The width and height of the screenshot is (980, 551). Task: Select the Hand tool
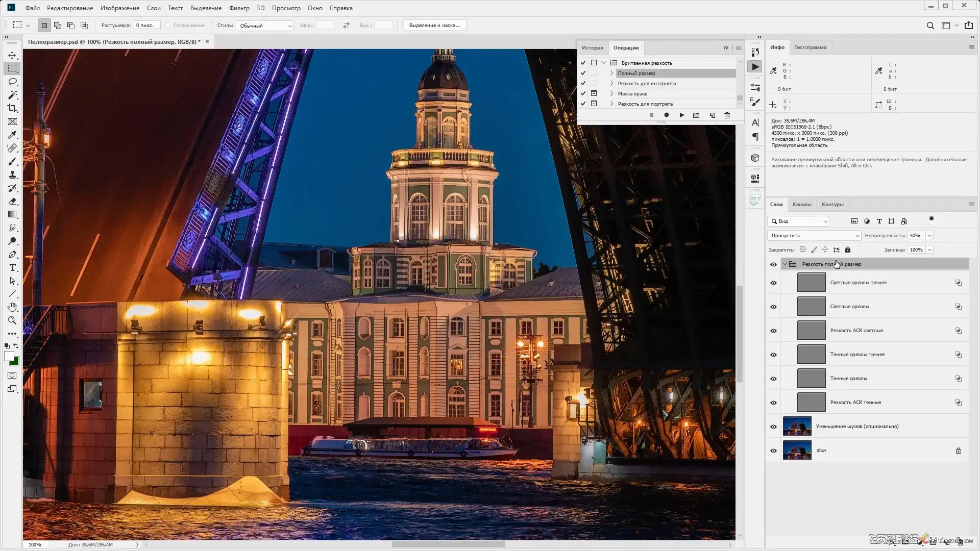point(12,307)
